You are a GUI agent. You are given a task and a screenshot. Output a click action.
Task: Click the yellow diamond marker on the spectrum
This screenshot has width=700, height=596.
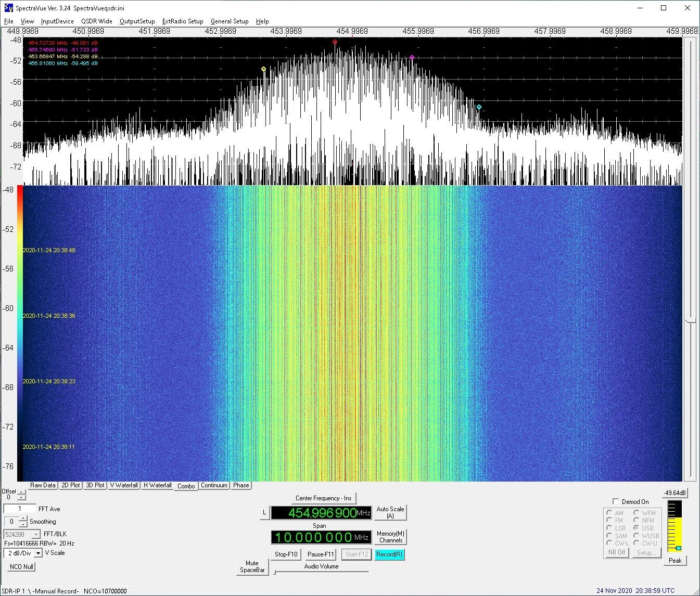pos(263,69)
